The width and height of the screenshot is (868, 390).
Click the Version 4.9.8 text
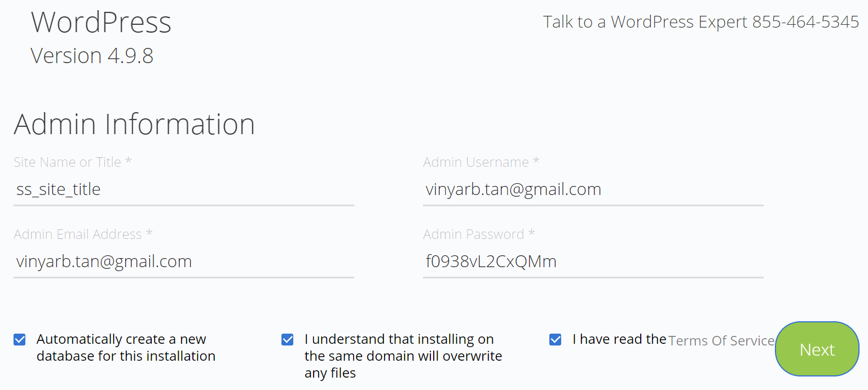click(x=92, y=56)
